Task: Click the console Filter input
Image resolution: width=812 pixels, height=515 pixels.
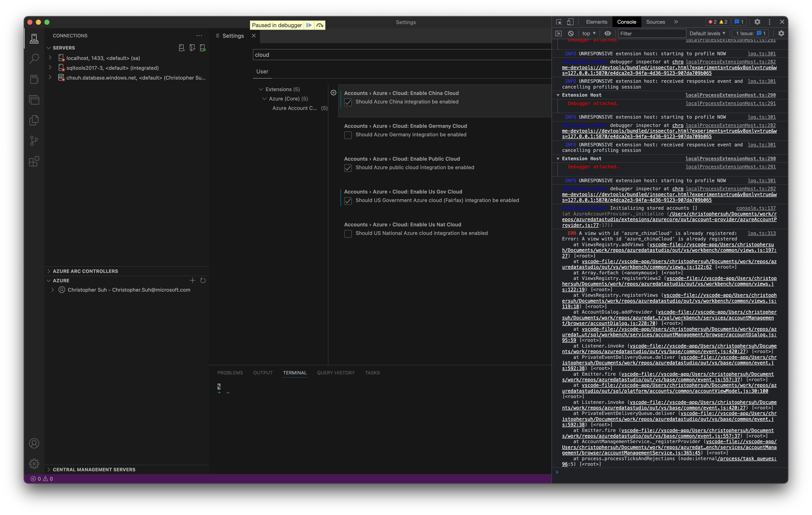Action: [652, 33]
